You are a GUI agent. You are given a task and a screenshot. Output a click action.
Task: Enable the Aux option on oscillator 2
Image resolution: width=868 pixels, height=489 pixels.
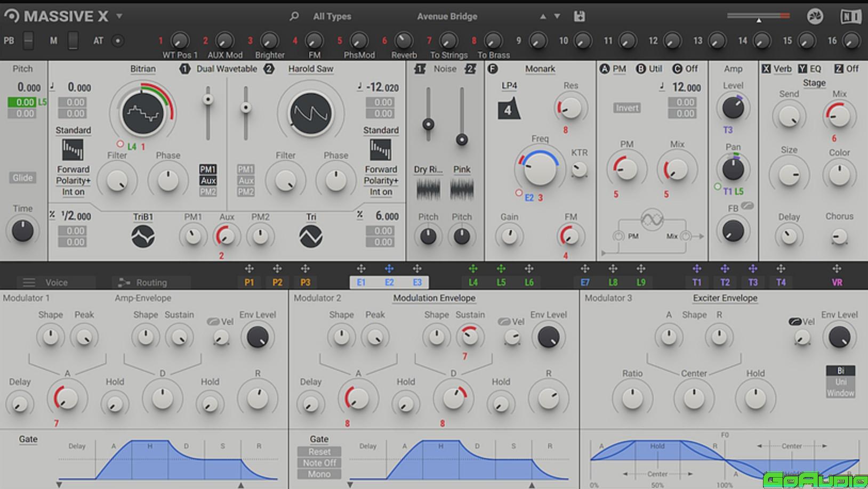point(245,181)
